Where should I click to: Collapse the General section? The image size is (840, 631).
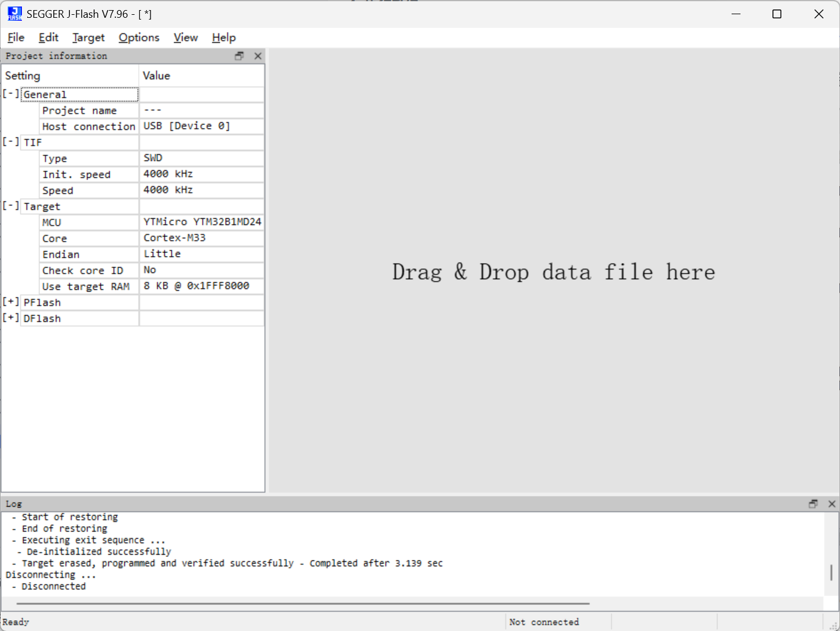click(11, 94)
